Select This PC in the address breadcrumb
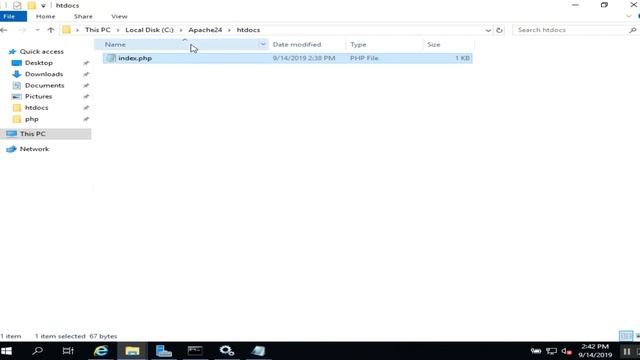Image resolution: width=640 pixels, height=360 pixels. tap(98, 30)
